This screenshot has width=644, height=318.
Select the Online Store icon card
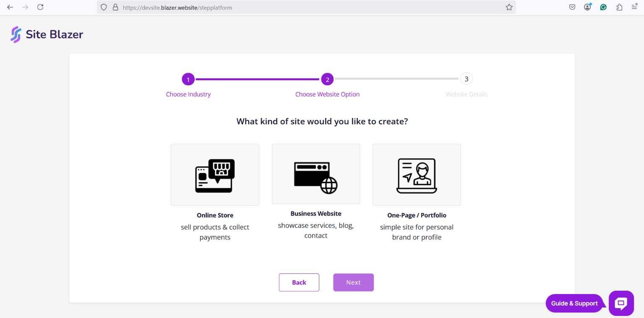(215, 175)
